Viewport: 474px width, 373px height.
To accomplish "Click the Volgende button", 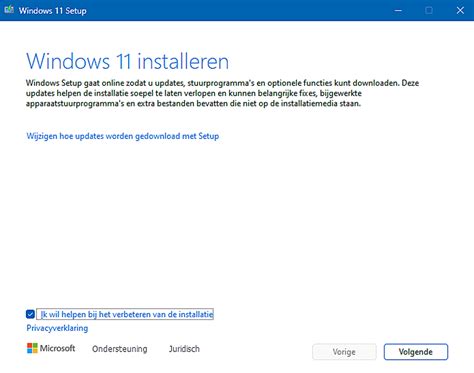I will click(x=416, y=352).
